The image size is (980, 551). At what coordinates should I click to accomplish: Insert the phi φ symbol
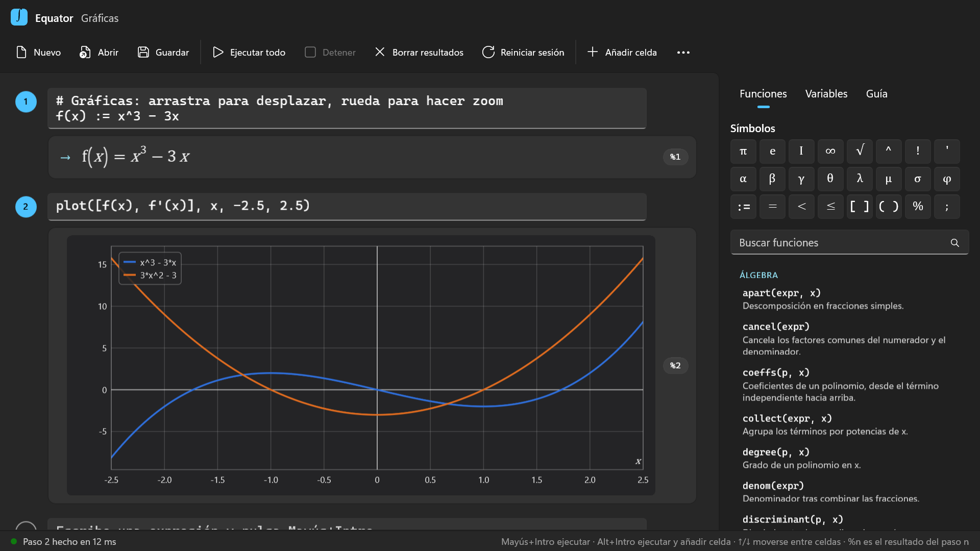click(x=947, y=179)
